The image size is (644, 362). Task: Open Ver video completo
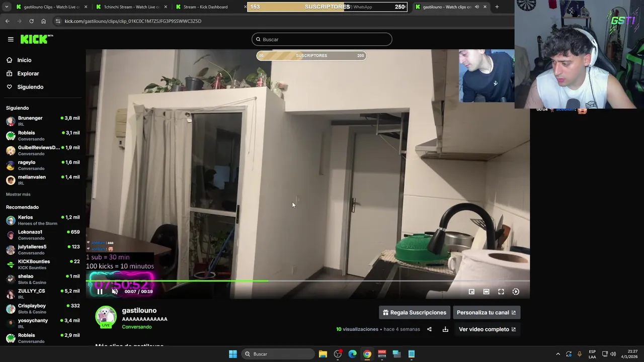[487, 329]
